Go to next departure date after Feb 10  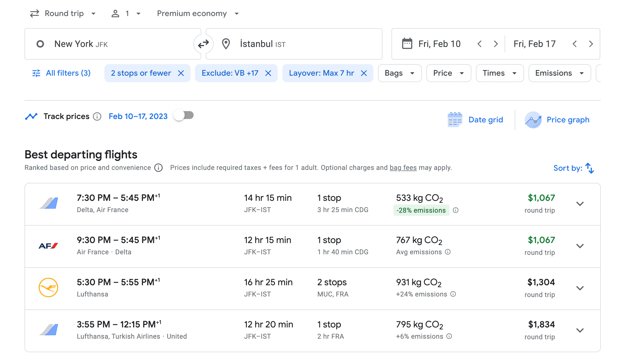tap(496, 44)
